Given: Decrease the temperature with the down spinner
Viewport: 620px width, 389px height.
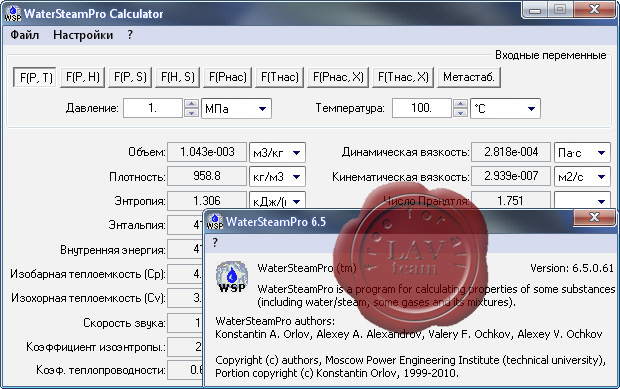Looking at the screenshot, I should pos(460,113).
